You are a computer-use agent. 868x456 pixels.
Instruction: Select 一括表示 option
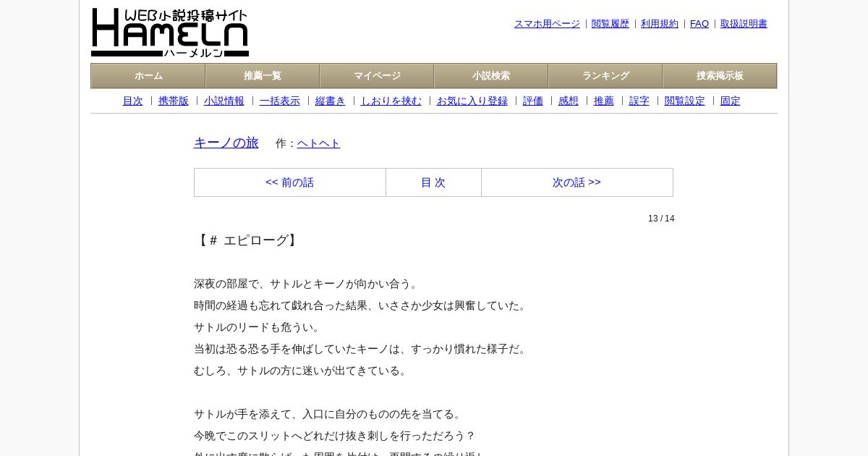coord(280,101)
